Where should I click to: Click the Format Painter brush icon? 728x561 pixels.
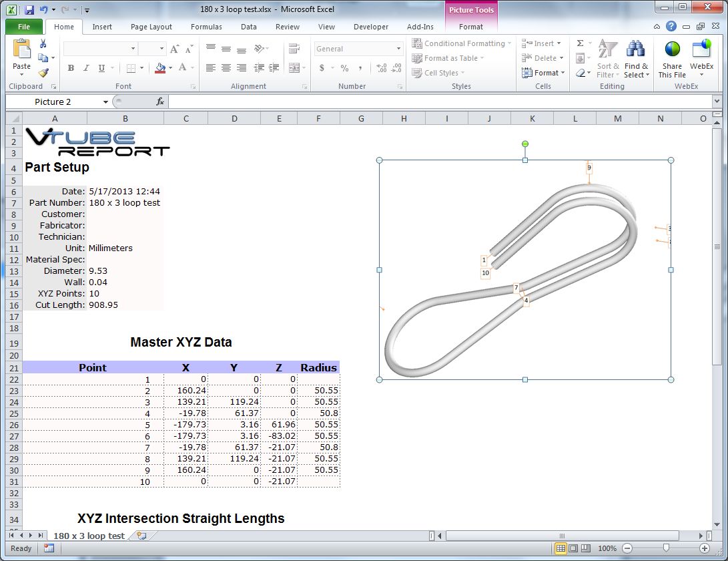[x=43, y=73]
